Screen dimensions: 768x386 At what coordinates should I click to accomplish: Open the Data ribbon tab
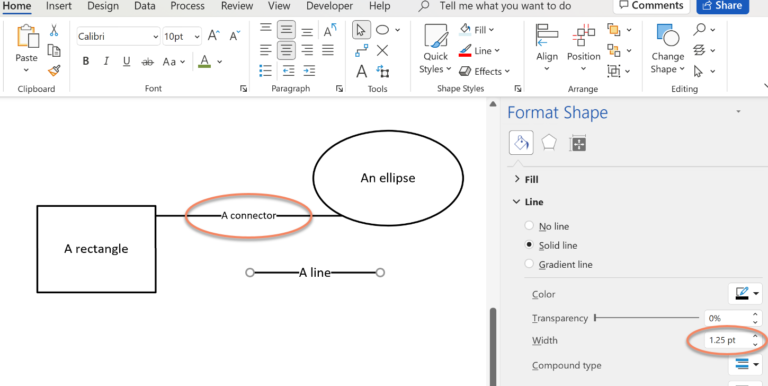[x=144, y=6]
